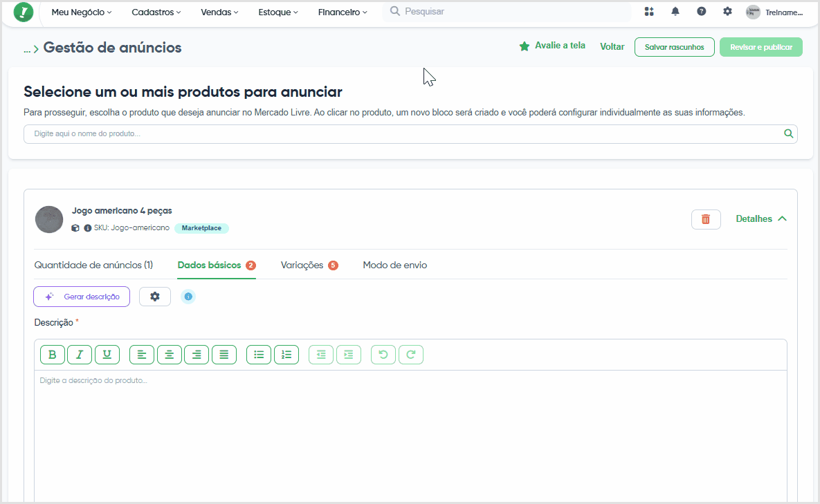Click Salvar rascunhos button
This screenshot has height=504, width=820.
675,47
